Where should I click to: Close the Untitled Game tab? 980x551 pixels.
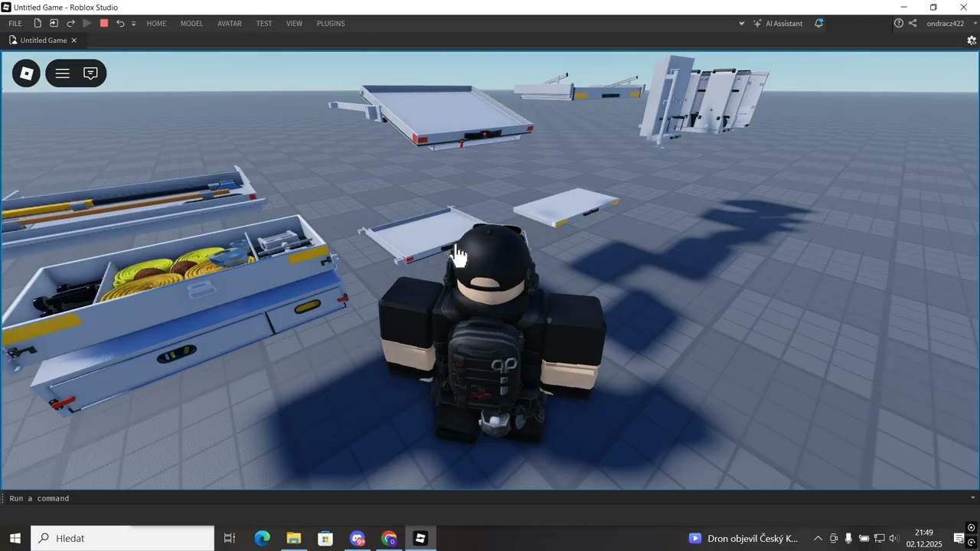pos(74,41)
